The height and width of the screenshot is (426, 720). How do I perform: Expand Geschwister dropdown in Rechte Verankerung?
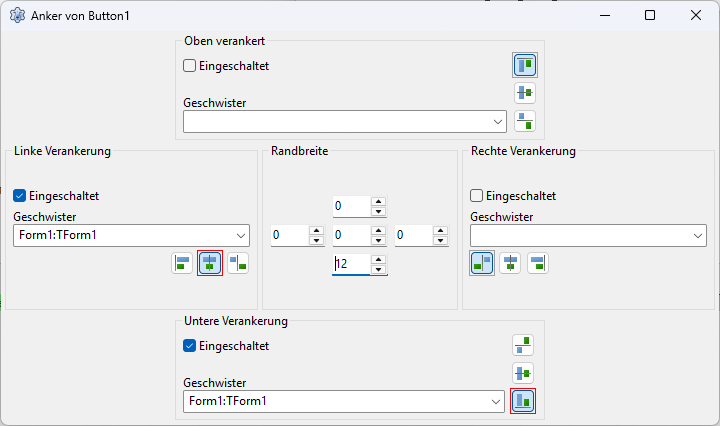tap(697, 235)
